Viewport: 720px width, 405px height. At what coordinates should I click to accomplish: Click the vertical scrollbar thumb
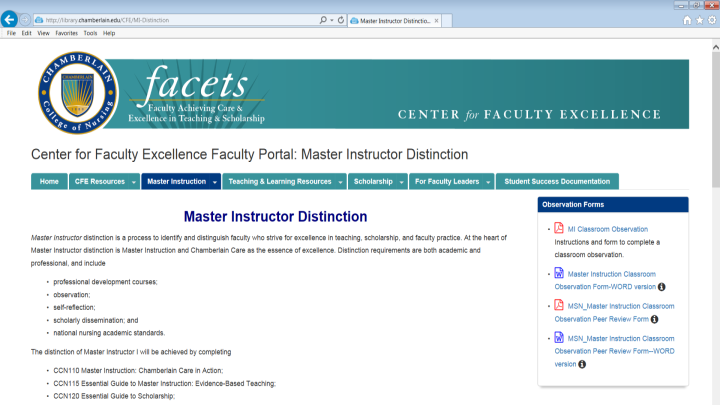[716, 119]
